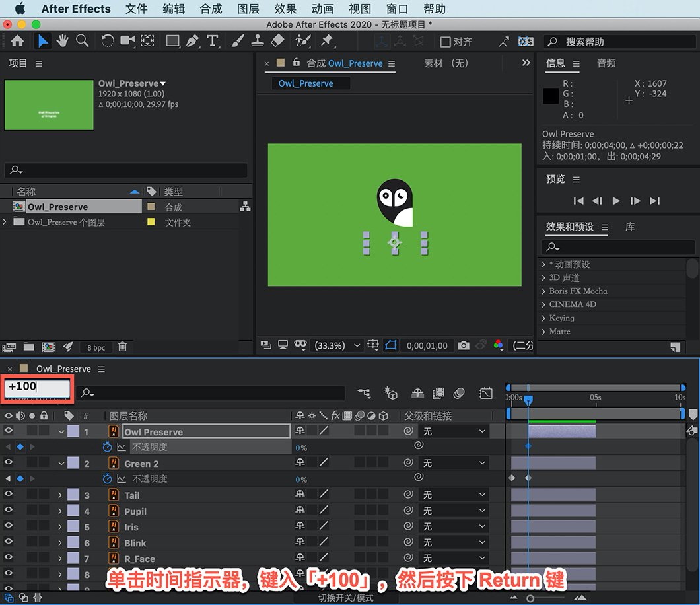Open the magnification ratio (33.3%) dropdown
This screenshot has height=605, width=700.
pos(337,345)
